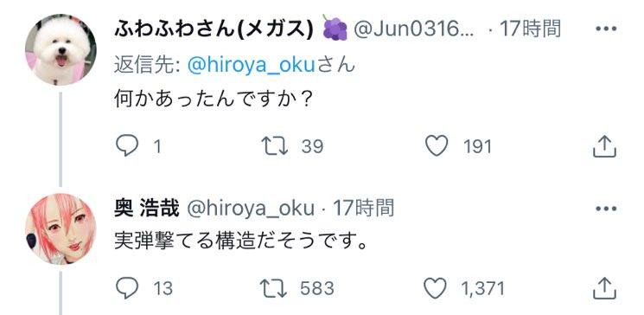Screen dimensions: 644x315
Task: Open the gray @hiroya_oku handle by 奥 浩哉
Action: (251, 209)
